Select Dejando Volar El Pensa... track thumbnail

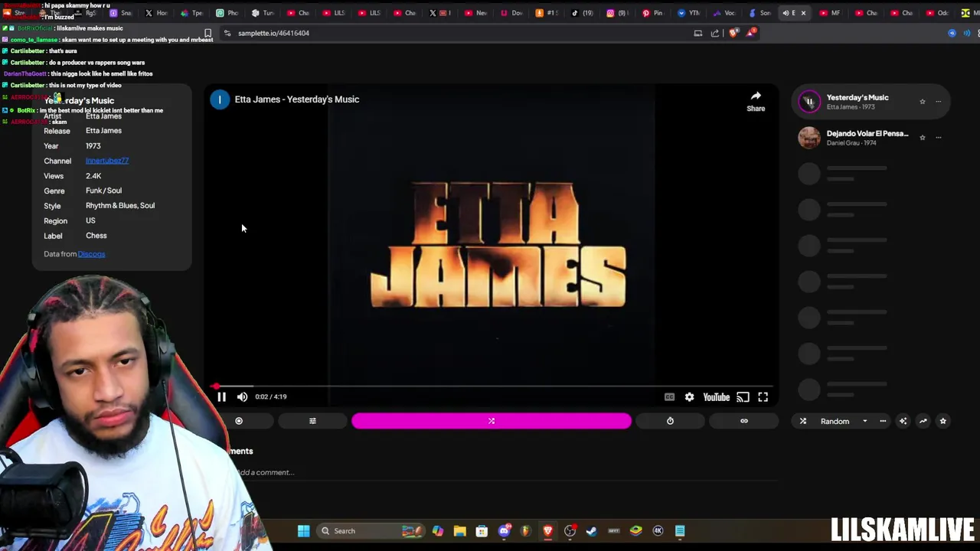[809, 138]
